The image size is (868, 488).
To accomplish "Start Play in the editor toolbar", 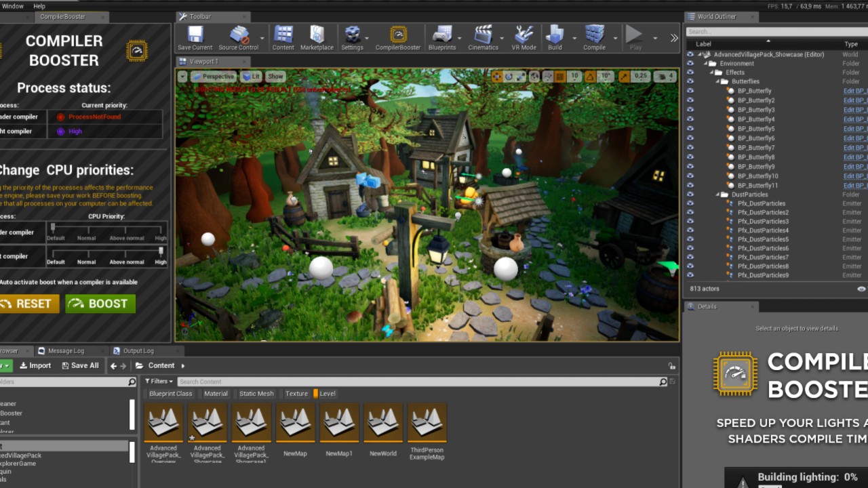I will click(x=635, y=37).
